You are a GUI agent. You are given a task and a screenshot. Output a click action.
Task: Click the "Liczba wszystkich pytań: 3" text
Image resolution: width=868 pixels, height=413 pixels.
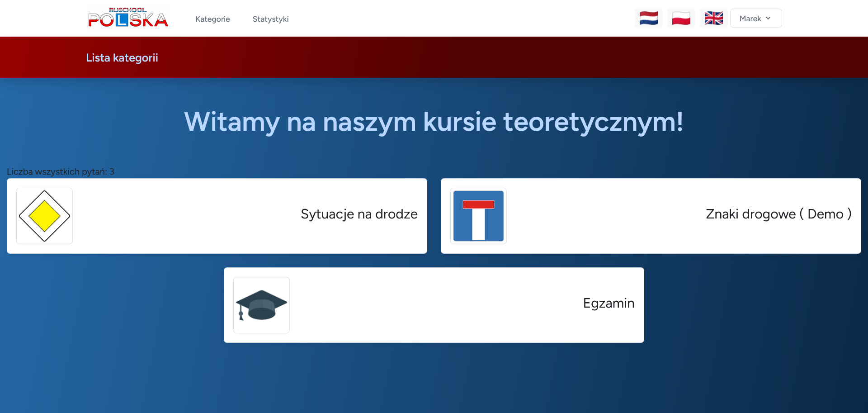click(61, 172)
